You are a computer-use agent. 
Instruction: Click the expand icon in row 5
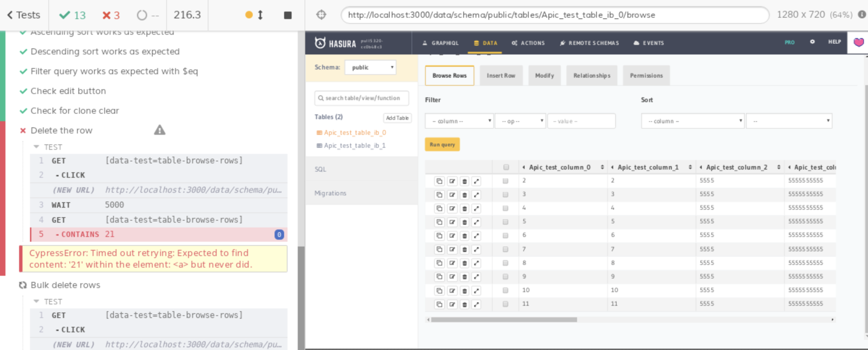point(477,222)
